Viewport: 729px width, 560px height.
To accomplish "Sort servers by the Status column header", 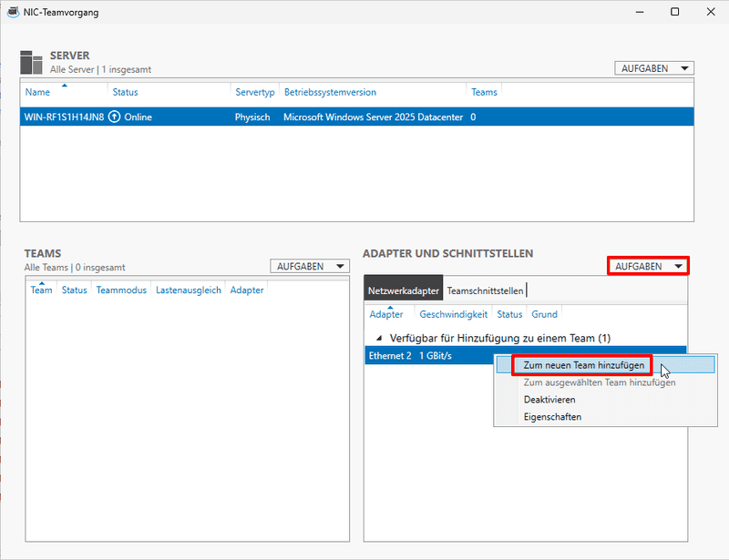I will click(128, 92).
